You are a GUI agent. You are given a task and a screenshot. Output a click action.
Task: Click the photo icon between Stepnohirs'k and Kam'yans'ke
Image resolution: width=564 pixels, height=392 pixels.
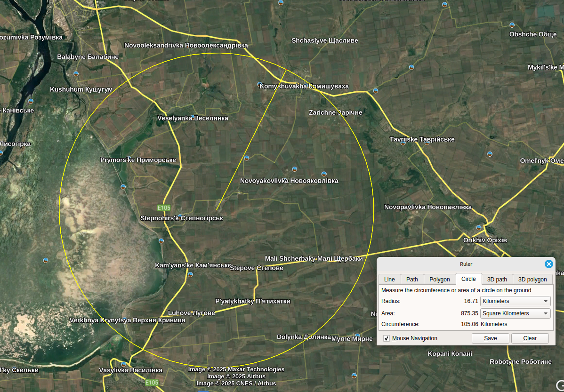[161, 240]
